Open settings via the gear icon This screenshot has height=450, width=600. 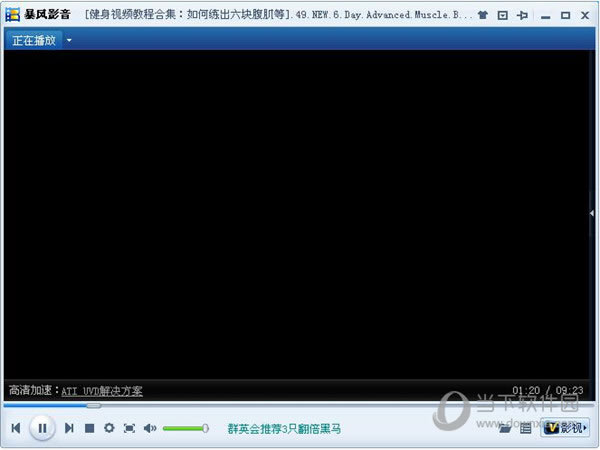click(109, 428)
